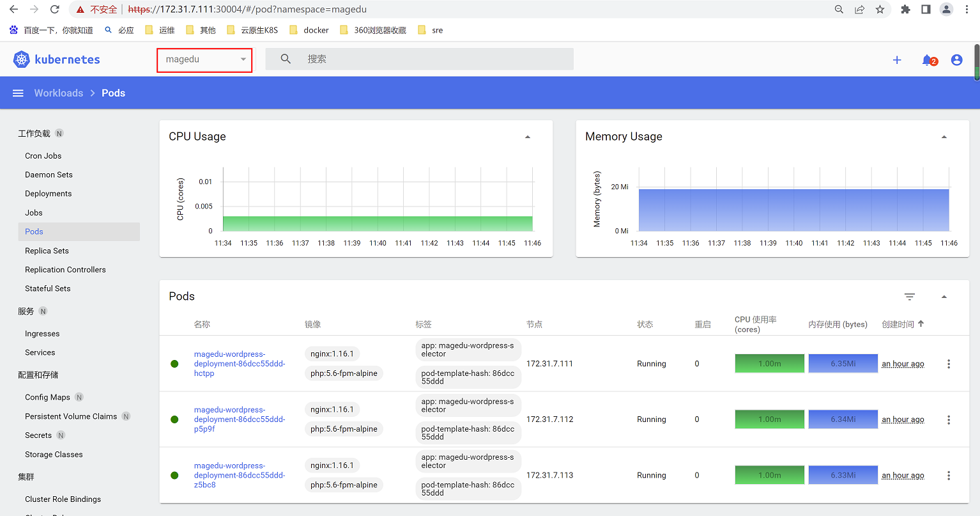Sort by the 创建时间 column header

pyautogui.click(x=898, y=324)
